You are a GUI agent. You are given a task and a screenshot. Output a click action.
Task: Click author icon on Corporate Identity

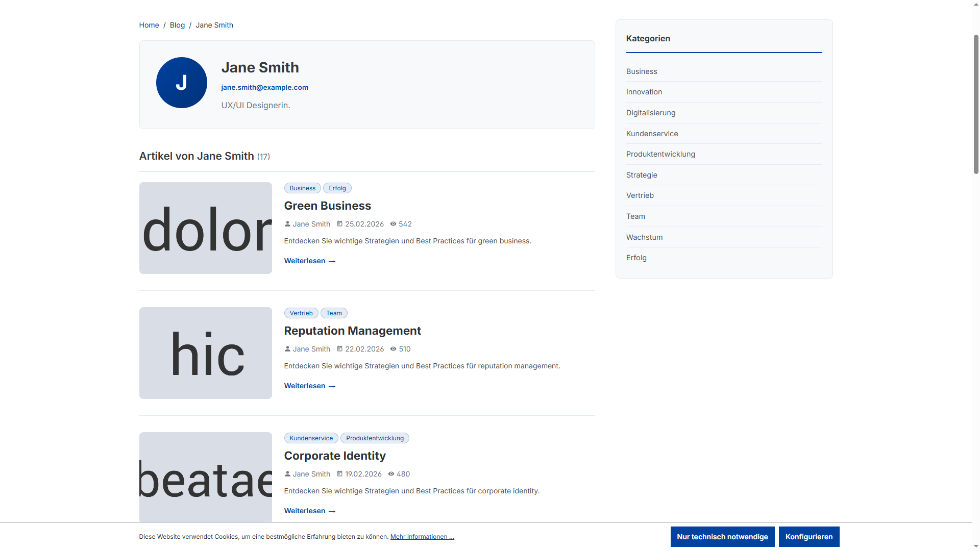coord(287,474)
